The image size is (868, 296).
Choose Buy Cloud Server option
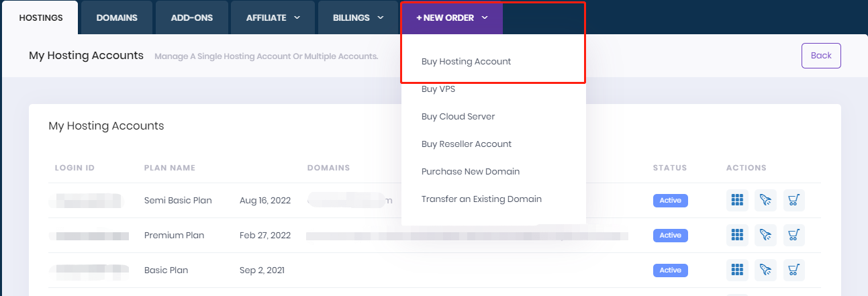tap(458, 117)
